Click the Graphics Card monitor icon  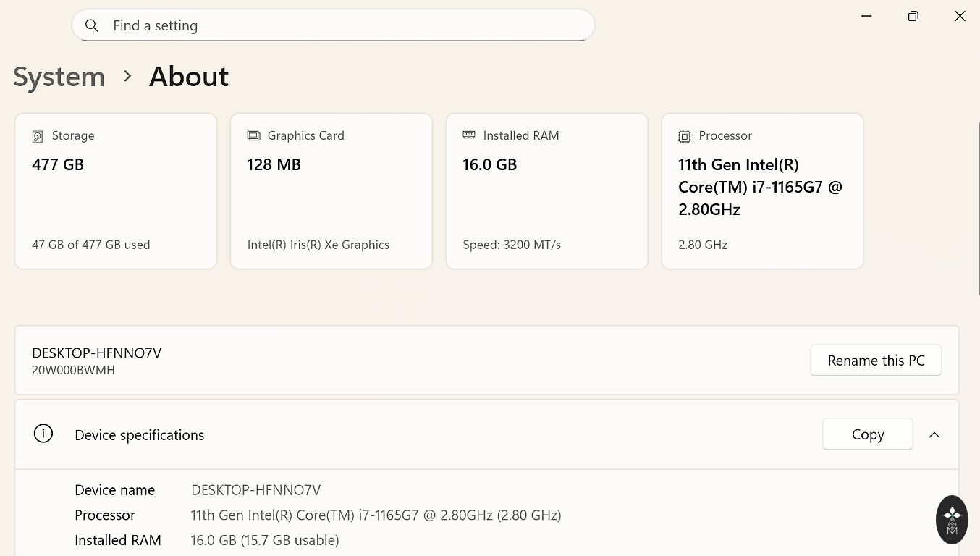tap(253, 136)
